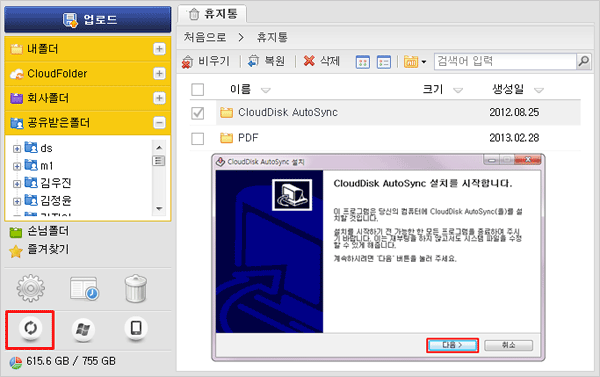Viewport: 600px width, 377px height.
Task: Click the search magnifier icon
Action: point(583,61)
